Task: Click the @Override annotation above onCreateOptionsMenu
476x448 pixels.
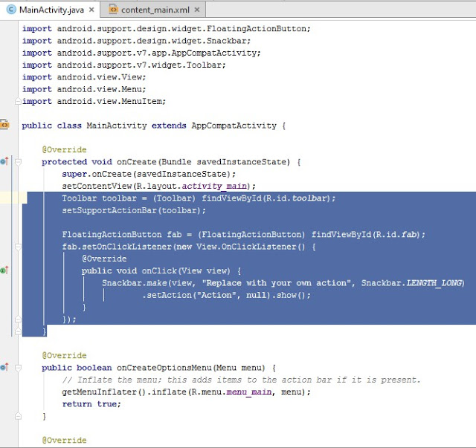Action: (x=64, y=355)
